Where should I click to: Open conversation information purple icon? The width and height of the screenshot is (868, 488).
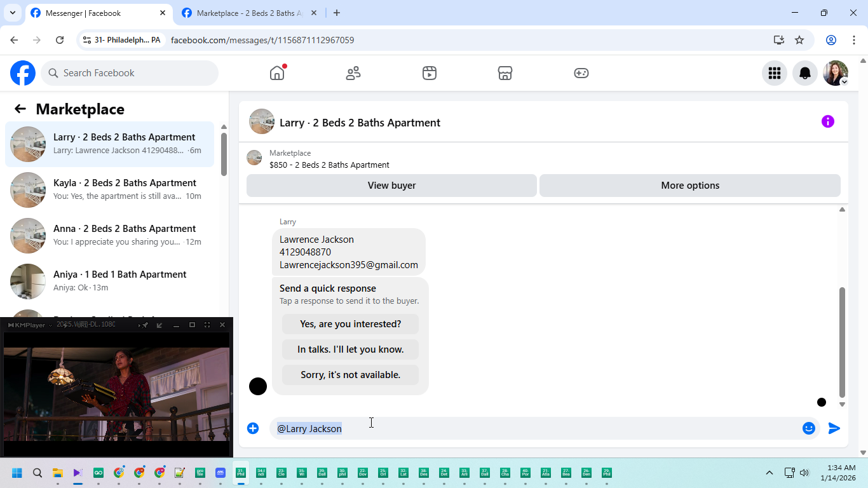click(x=828, y=121)
